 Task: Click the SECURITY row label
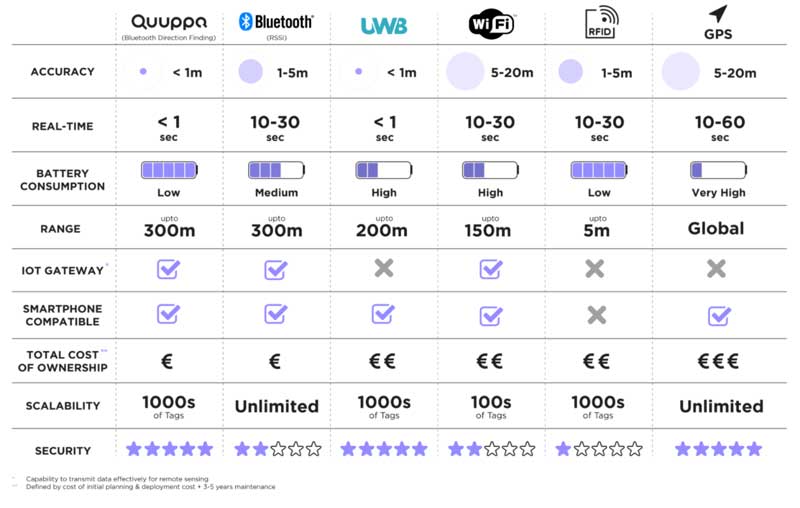tap(62, 450)
